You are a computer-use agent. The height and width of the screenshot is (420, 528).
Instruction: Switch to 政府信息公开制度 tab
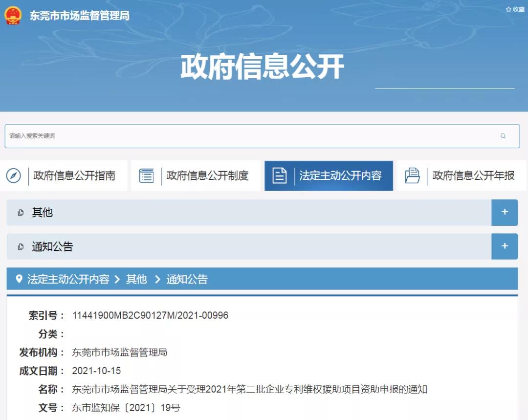(x=207, y=176)
